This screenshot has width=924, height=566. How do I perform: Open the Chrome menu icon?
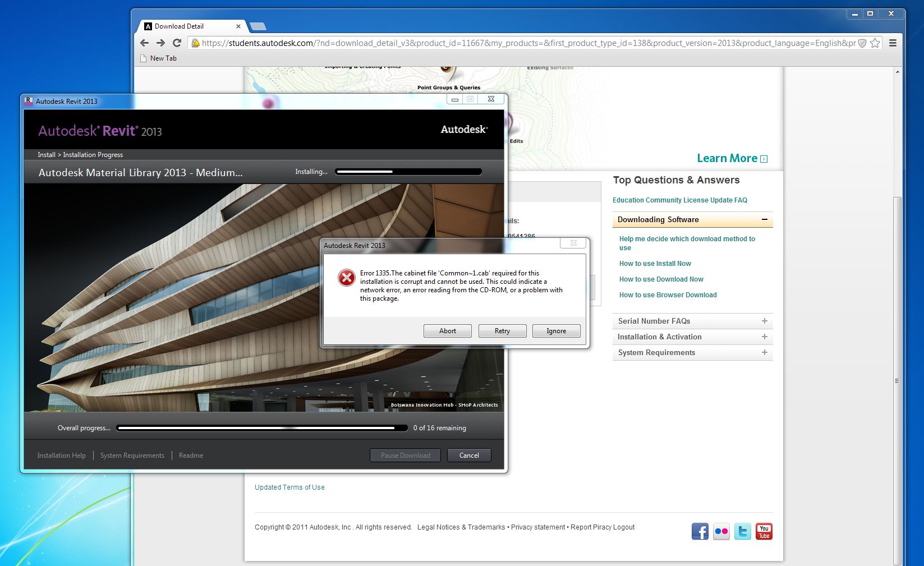[893, 43]
